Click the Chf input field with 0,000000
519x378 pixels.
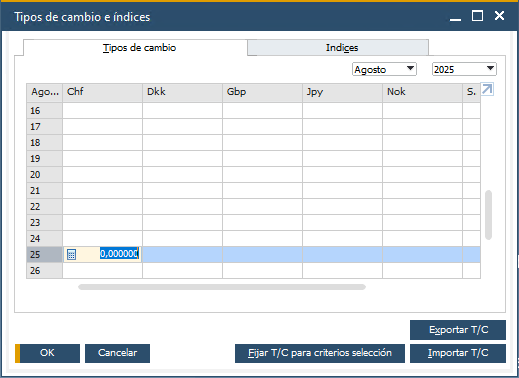102,254
